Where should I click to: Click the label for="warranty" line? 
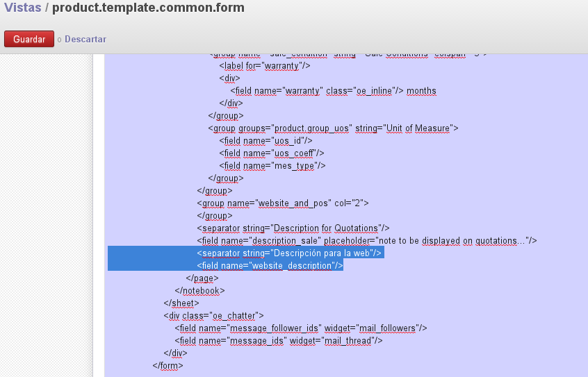(x=265, y=65)
